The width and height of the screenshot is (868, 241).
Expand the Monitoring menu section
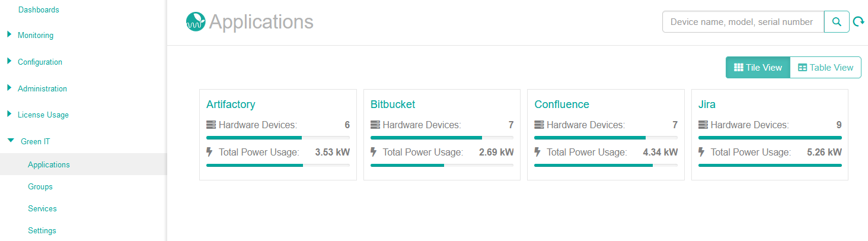point(35,36)
